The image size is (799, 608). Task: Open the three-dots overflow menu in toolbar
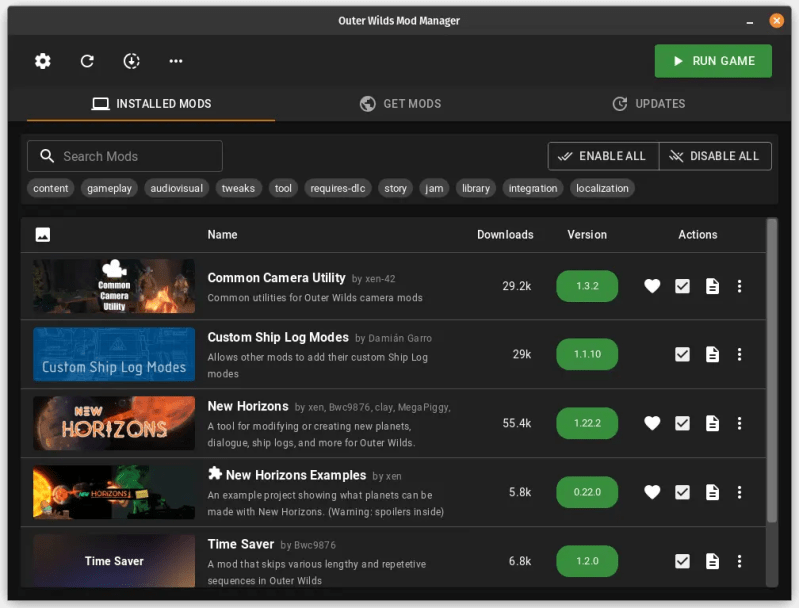176,61
